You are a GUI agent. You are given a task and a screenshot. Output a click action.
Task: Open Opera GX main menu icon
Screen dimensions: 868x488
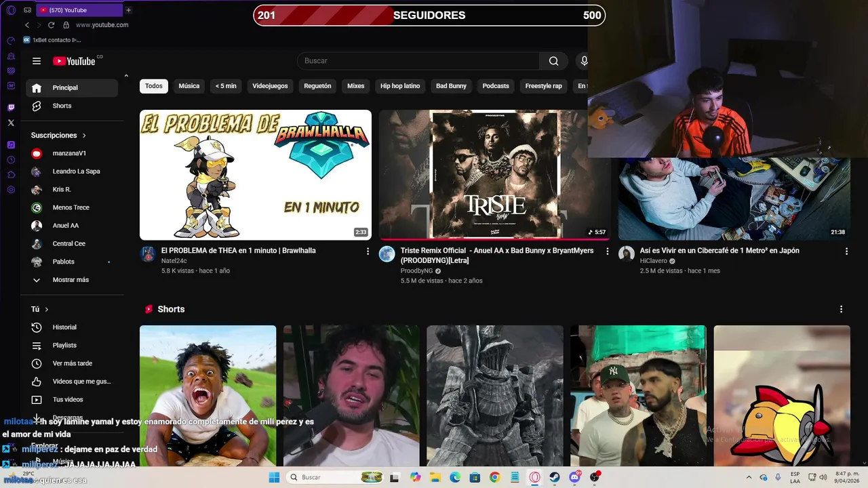click(x=11, y=10)
